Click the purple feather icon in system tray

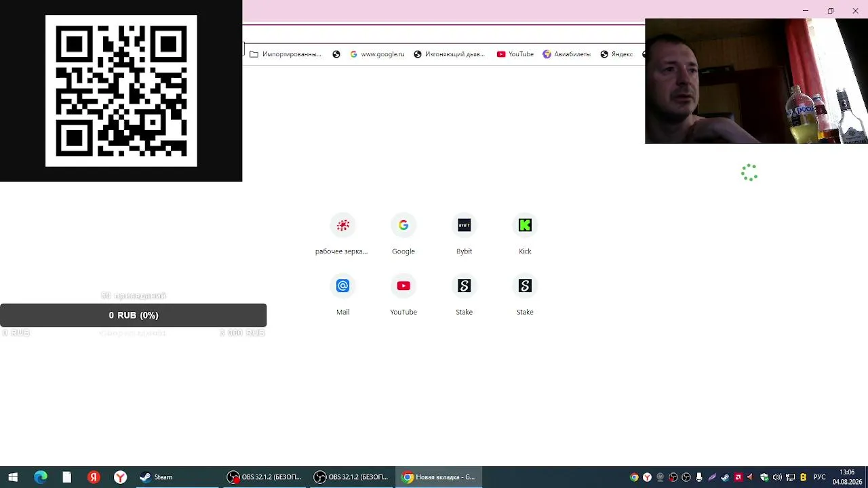[712, 477]
